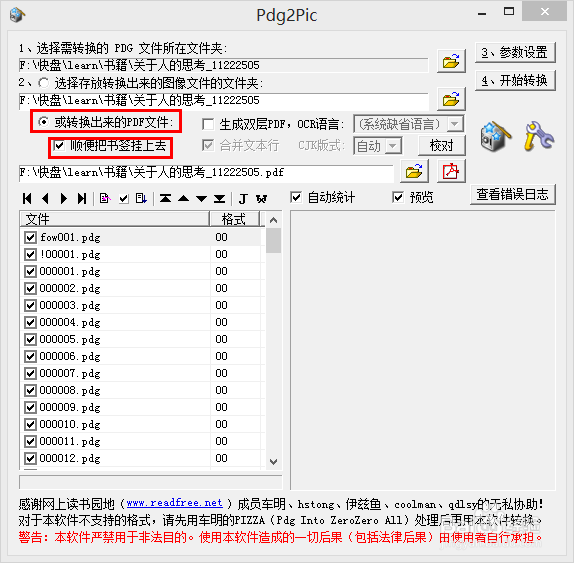
Task: View the error log
Action: coord(512,194)
